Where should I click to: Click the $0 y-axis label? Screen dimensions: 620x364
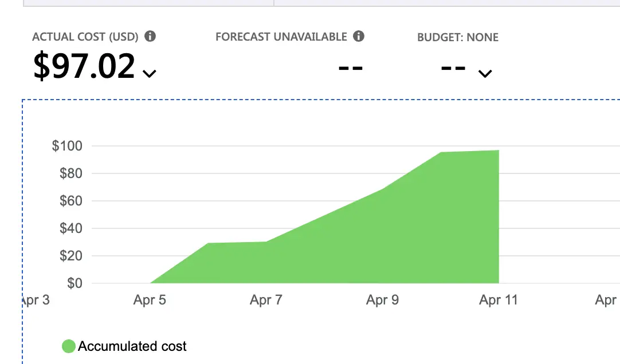(x=74, y=283)
